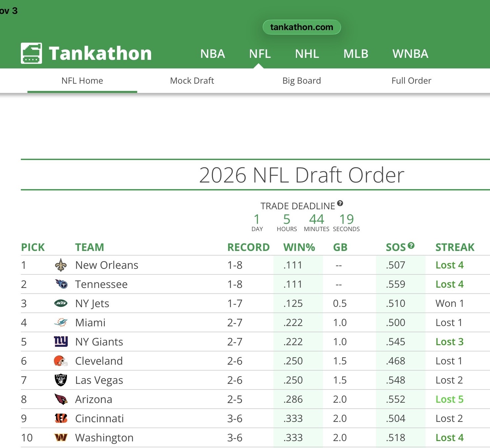Open the New Orleans team link
Screen dimensions: 490x448
pyautogui.click(x=107, y=265)
